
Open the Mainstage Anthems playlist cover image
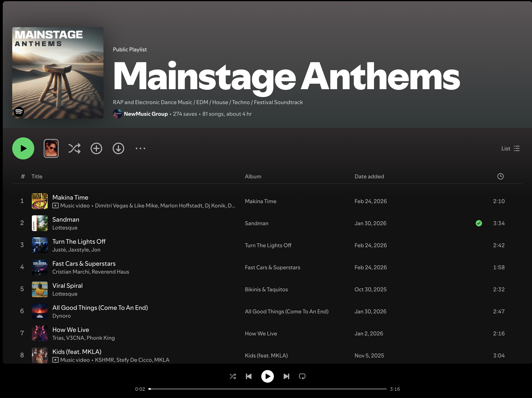[x=58, y=73]
